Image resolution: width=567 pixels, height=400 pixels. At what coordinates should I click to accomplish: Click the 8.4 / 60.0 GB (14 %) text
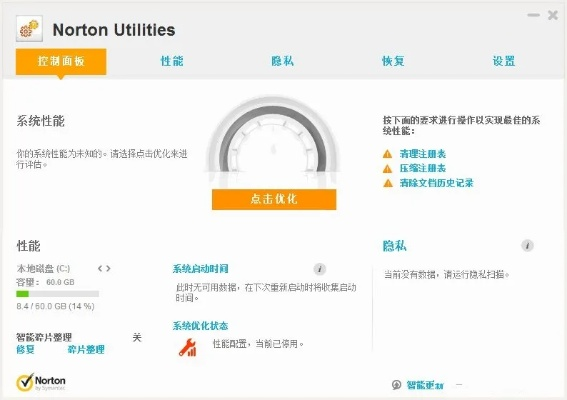click(55, 306)
